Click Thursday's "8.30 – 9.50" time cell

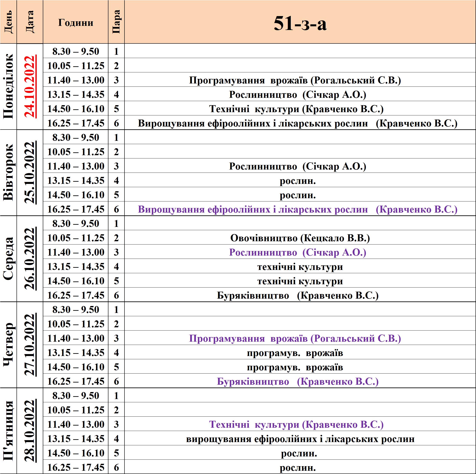(x=76, y=309)
